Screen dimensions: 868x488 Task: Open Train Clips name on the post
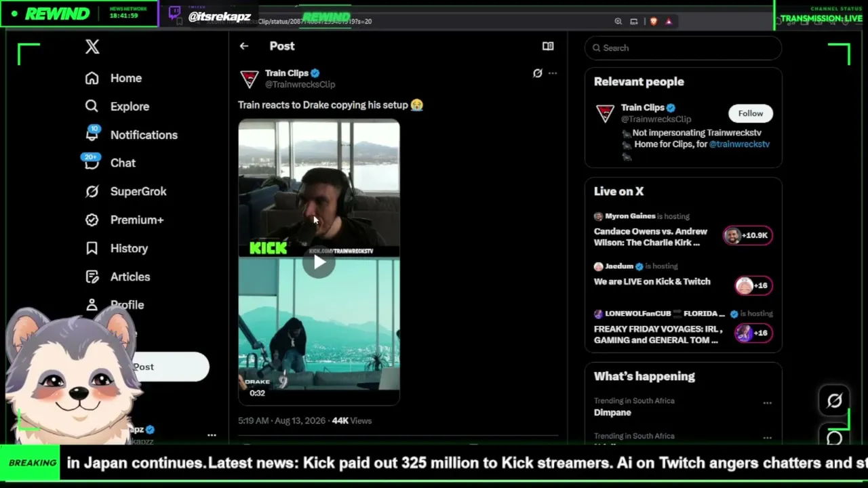click(x=287, y=73)
